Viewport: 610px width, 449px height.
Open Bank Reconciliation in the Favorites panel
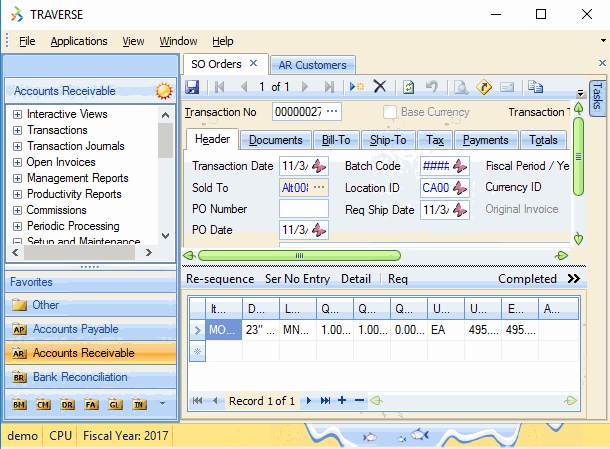click(80, 377)
